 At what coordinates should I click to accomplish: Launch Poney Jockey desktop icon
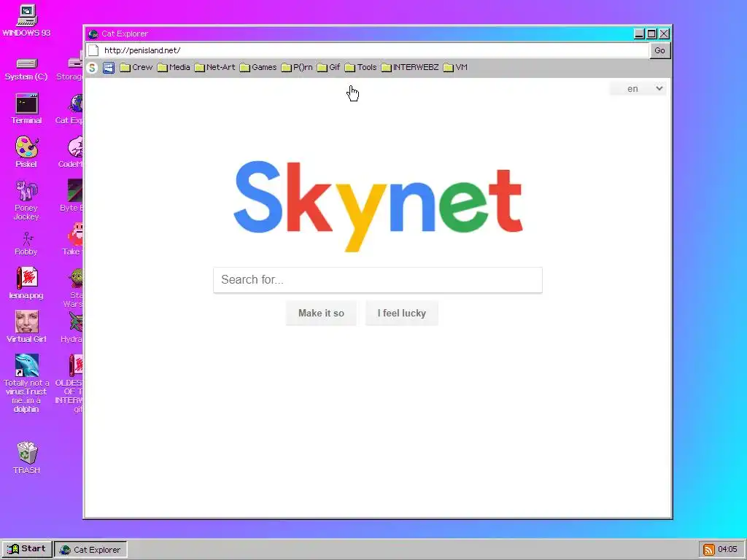pyautogui.click(x=26, y=200)
